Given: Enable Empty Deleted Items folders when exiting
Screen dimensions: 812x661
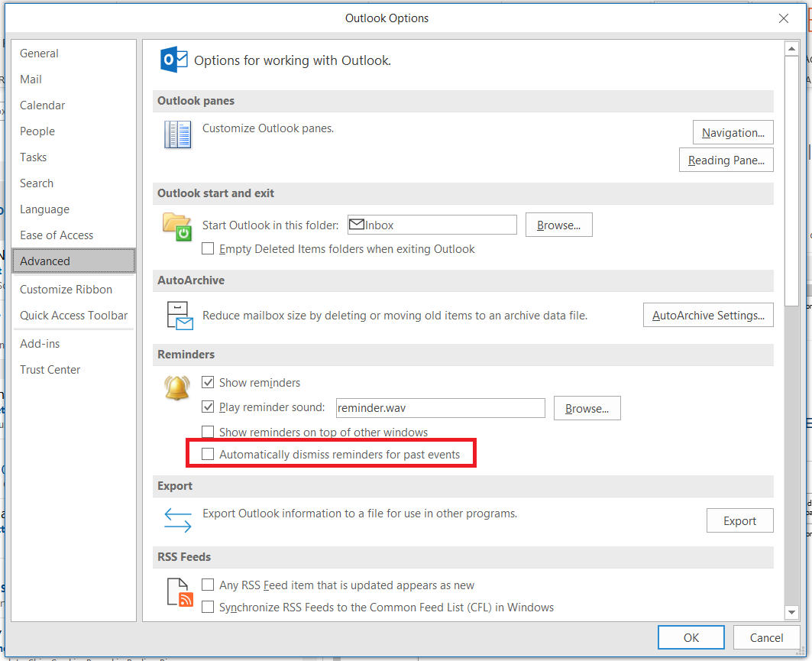Looking at the screenshot, I should [208, 248].
